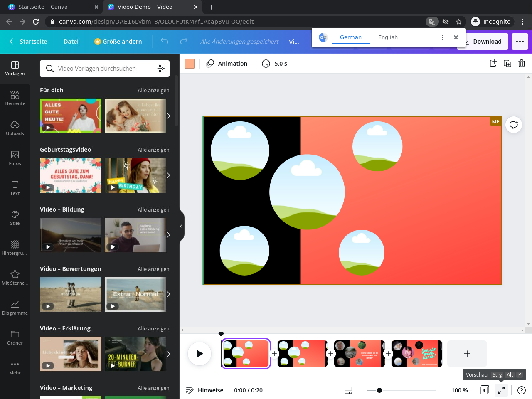The height and width of the screenshot is (399, 532).
Task: Show more Für dich templates arrow
Action: (168, 116)
